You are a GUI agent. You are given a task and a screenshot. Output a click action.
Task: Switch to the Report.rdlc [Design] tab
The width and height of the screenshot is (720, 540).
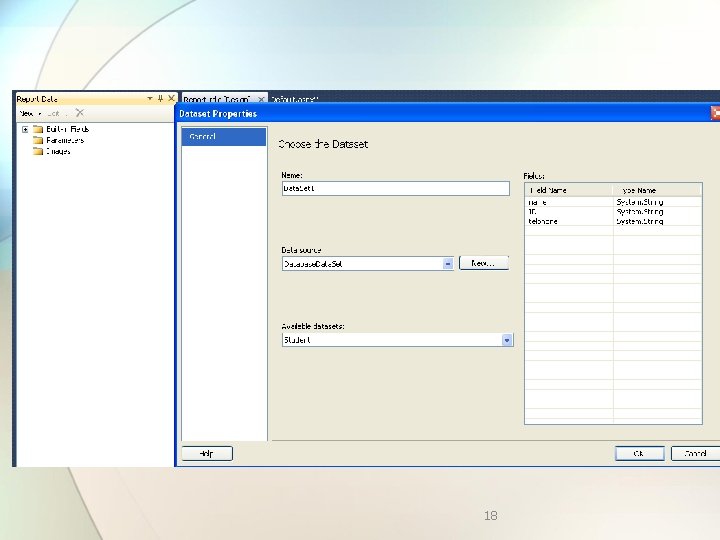216,99
